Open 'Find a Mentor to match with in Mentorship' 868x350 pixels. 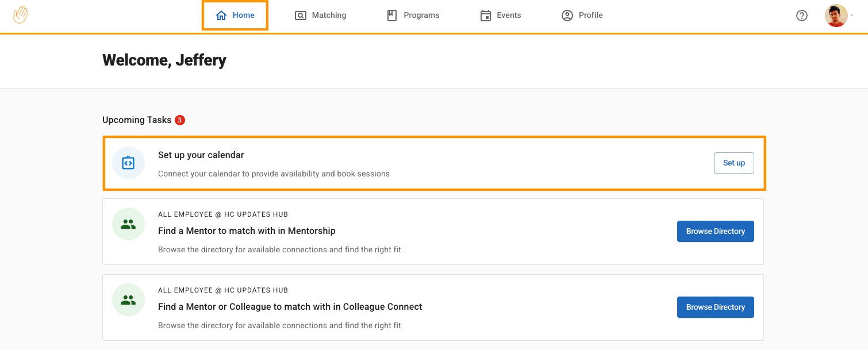coord(247,231)
